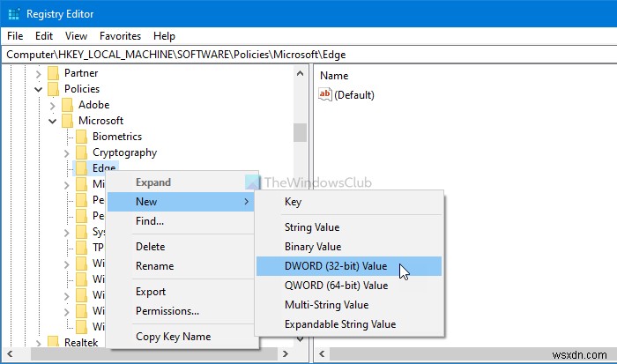Screen dimensions: 617x364
Task: Click the Realtek folder icon
Action: click(53, 342)
